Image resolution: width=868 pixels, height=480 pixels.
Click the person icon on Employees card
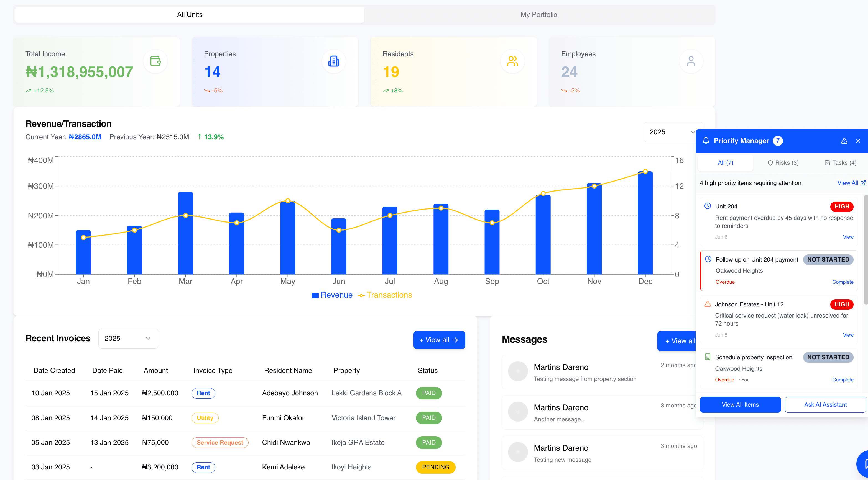pyautogui.click(x=691, y=61)
